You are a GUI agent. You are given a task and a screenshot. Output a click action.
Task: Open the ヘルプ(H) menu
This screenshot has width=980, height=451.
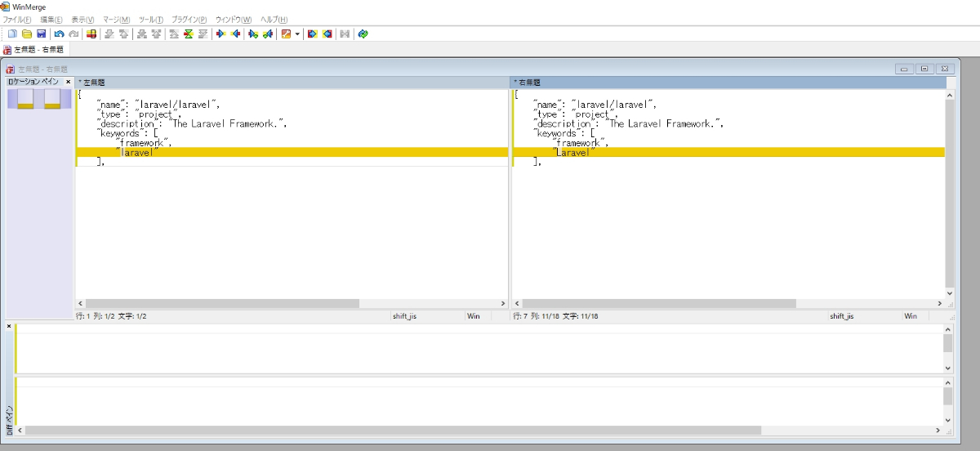[274, 20]
